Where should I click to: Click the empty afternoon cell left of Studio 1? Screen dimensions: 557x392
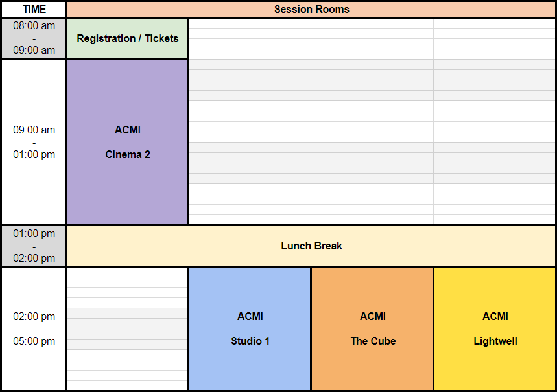(x=127, y=329)
